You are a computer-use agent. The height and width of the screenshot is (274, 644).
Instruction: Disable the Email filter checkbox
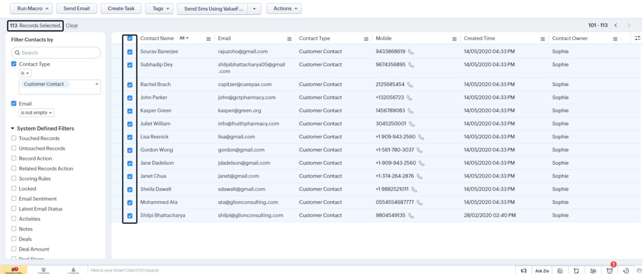pyautogui.click(x=13, y=103)
